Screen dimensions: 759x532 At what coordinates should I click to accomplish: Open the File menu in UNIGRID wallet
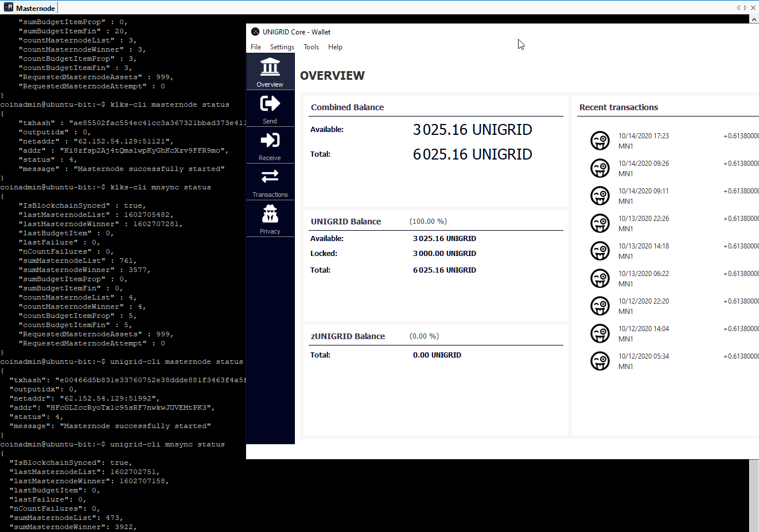tap(256, 47)
